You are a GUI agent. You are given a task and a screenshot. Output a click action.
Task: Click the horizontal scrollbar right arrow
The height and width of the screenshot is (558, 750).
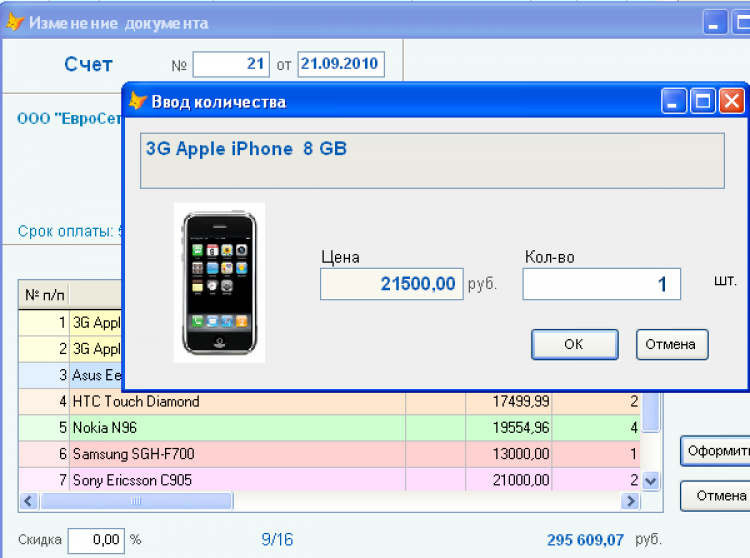click(x=630, y=501)
